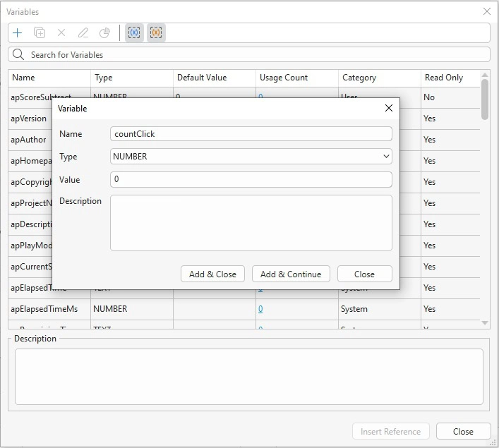This screenshot has width=499, height=448.
Task: Close the Variable dialog with X
Action: (x=388, y=109)
